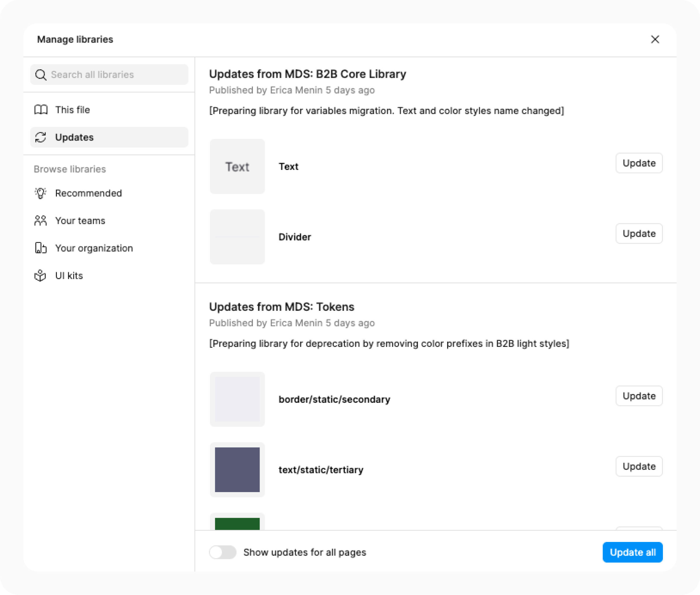Click the refresh icon next to Updates

point(41,137)
